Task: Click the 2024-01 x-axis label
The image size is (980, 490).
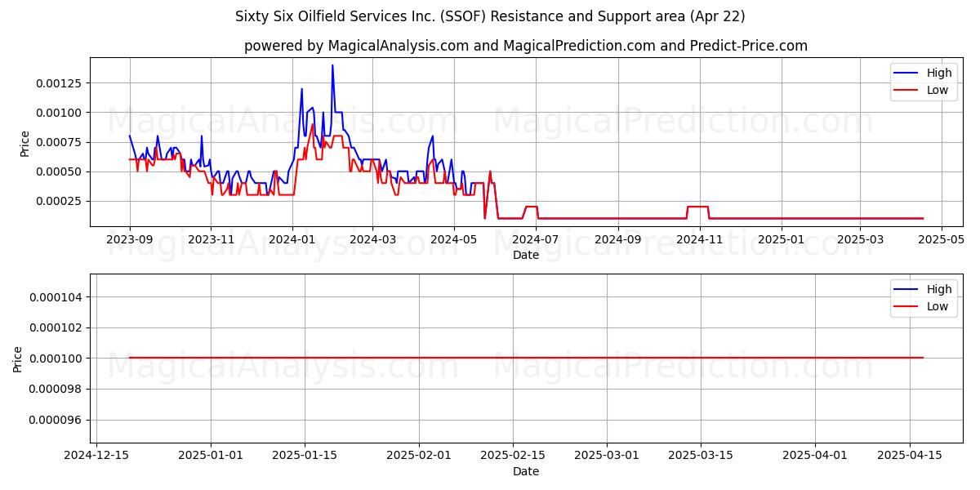Action: [x=292, y=240]
